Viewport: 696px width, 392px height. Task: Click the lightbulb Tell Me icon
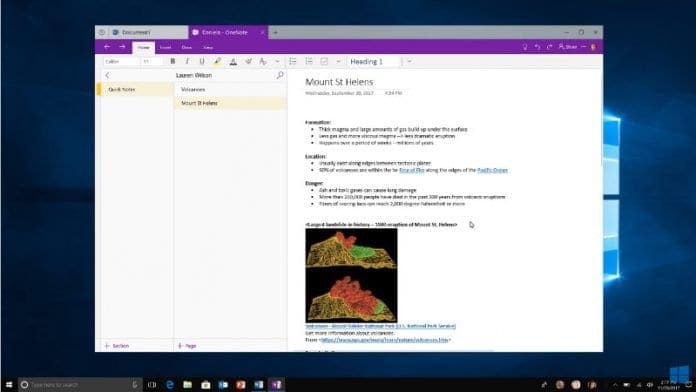click(525, 47)
